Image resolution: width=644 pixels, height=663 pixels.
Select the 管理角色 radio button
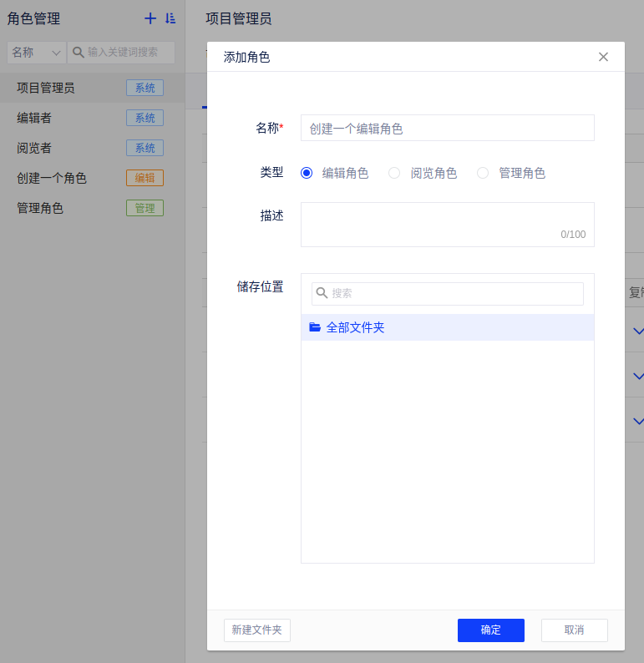coord(483,173)
